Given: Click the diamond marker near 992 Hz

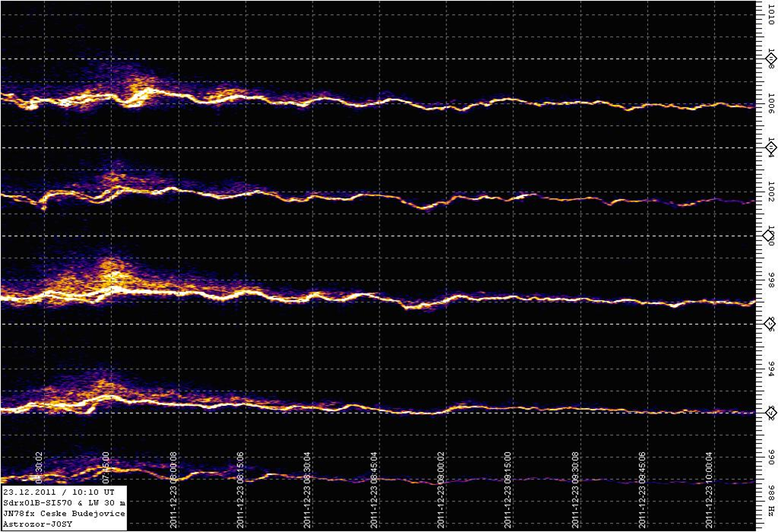Looking at the screenshot, I should coord(770,413).
